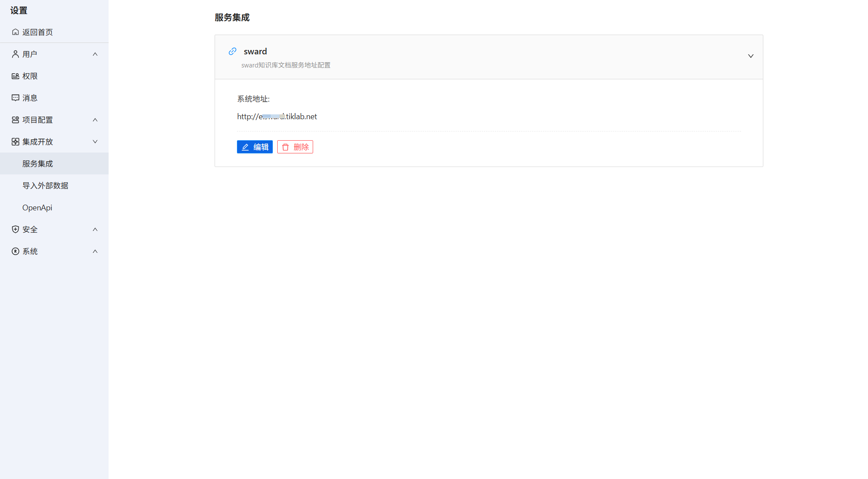Click the 系统 system icon
The width and height of the screenshot is (868, 479).
[15, 251]
